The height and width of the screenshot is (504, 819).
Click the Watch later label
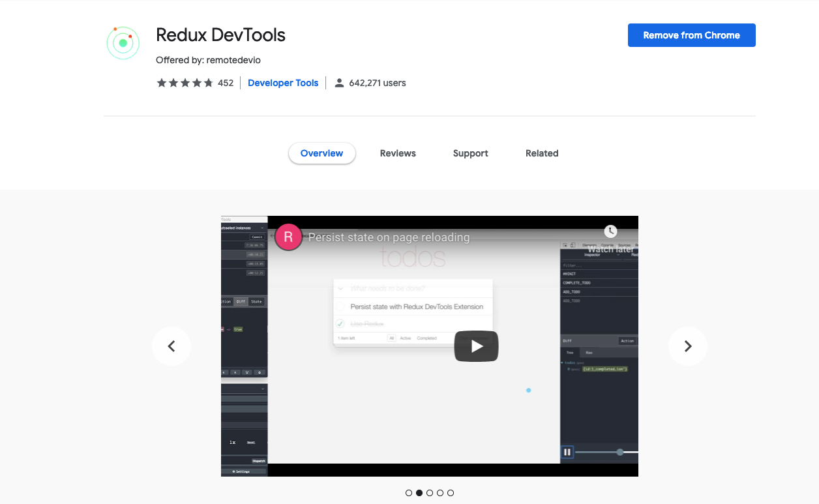610,249
